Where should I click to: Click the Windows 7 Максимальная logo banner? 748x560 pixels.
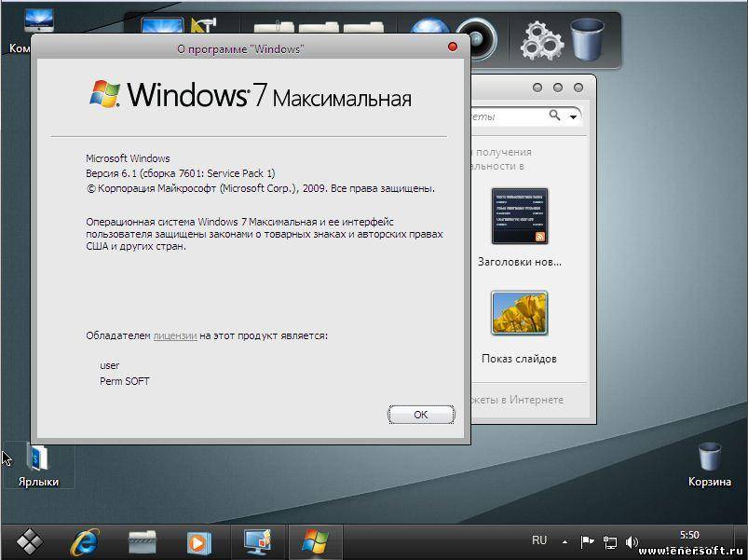[x=251, y=94]
